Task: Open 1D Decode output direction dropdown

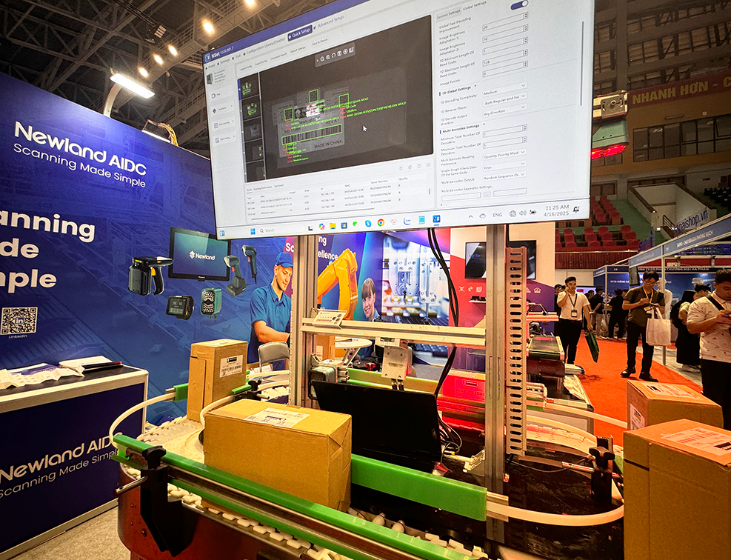Action: tap(504, 111)
